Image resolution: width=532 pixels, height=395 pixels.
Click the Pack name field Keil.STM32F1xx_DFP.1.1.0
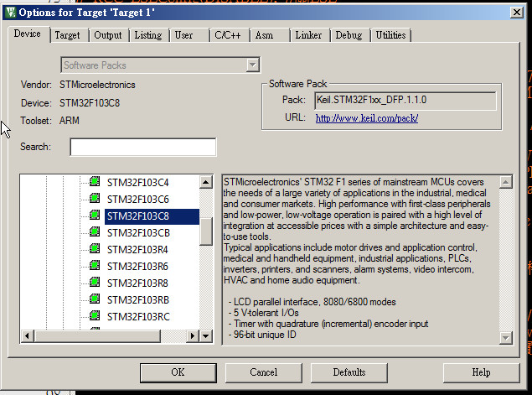tap(405, 101)
